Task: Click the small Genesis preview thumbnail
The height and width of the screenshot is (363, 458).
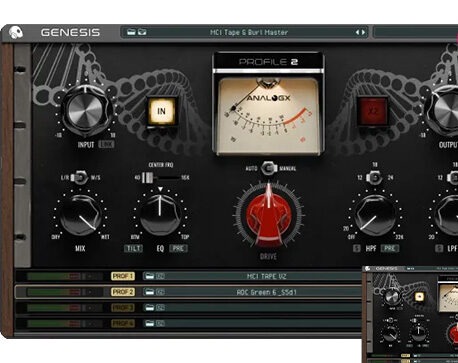Action: pos(410,314)
